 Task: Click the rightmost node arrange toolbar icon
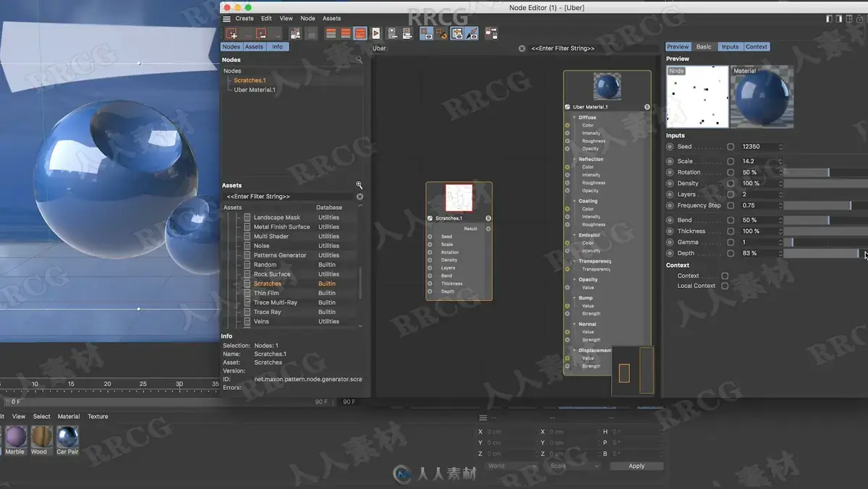tap(491, 33)
